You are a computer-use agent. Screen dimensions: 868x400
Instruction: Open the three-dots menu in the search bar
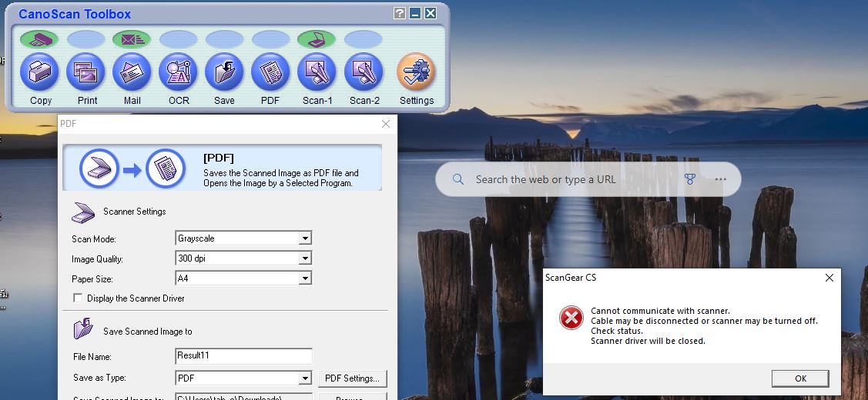click(720, 179)
